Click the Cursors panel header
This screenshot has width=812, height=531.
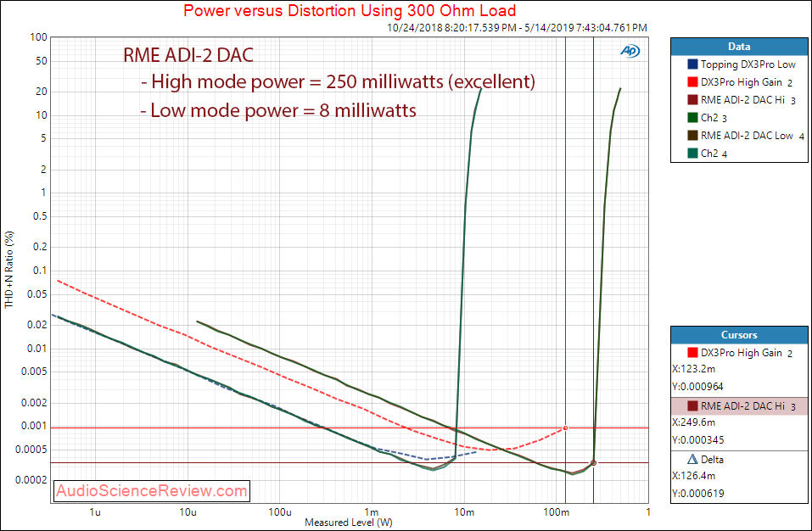pos(739,335)
